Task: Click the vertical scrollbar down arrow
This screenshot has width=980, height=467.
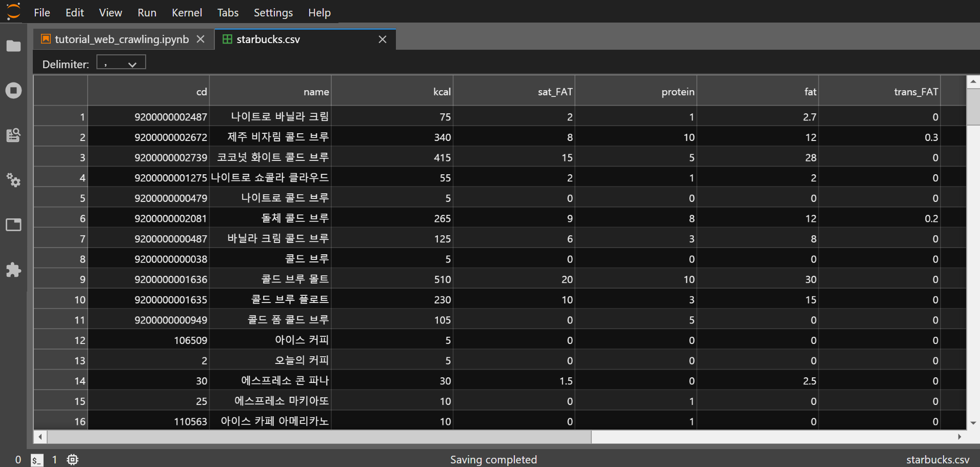Action: tap(973, 423)
